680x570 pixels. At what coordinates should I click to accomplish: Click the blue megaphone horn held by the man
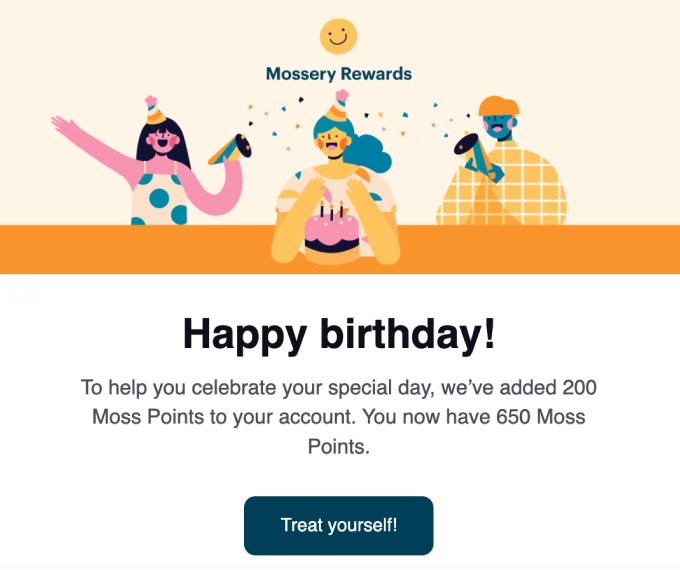(x=478, y=157)
